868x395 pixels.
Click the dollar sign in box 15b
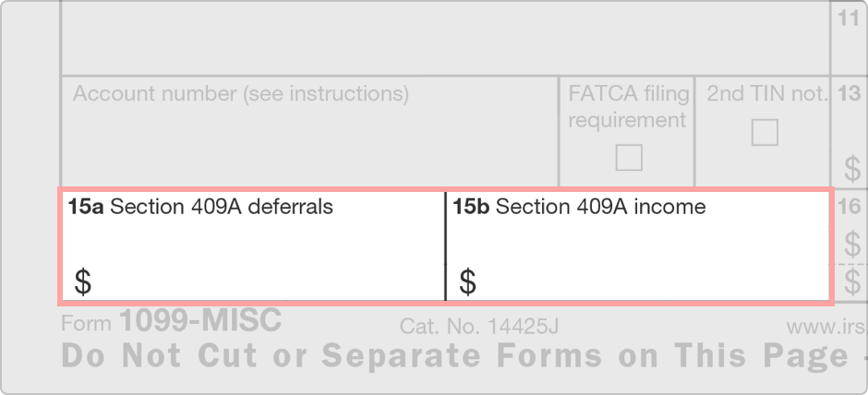coord(467,282)
